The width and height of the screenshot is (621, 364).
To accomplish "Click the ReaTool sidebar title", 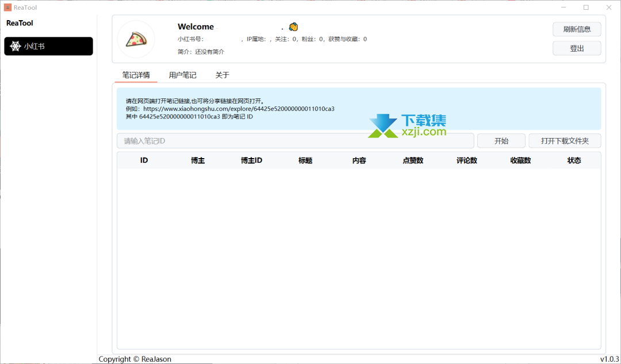I will click(x=20, y=24).
